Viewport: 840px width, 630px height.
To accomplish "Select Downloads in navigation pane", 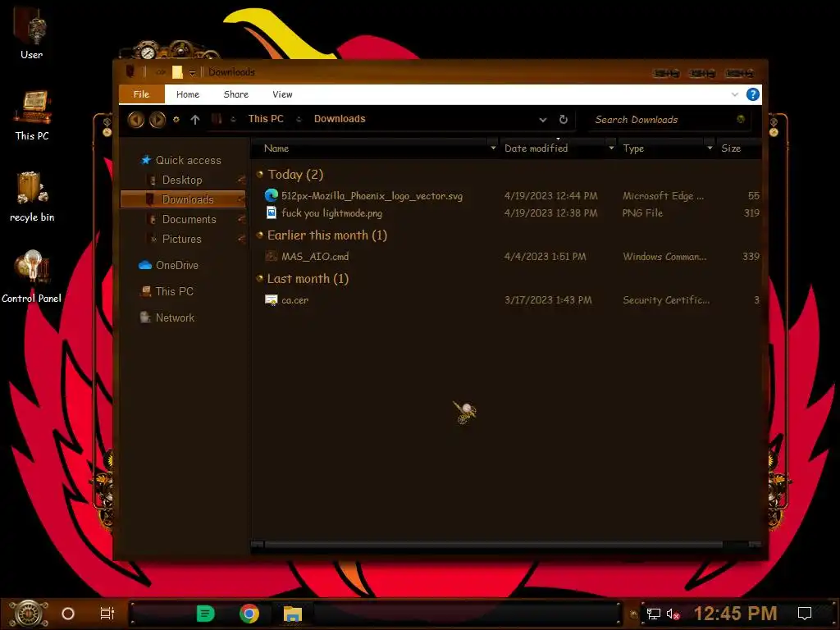I will pyautogui.click(x=183, y=199).
